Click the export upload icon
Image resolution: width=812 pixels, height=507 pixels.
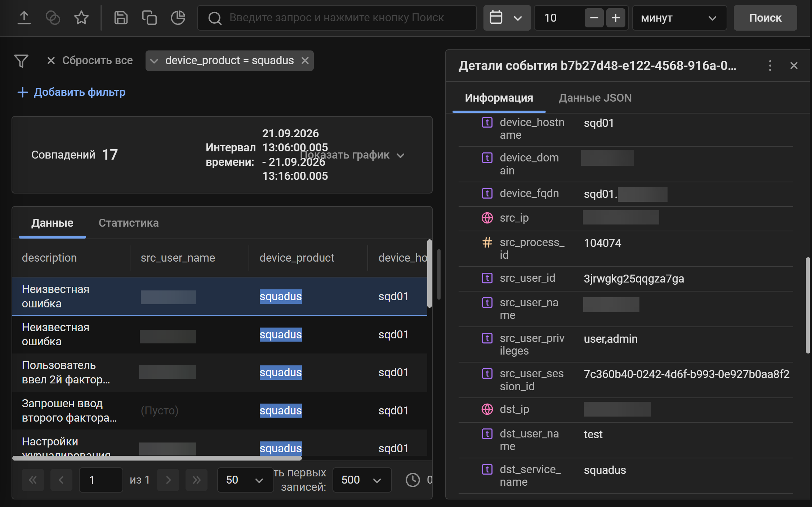[x=24, y=18]
